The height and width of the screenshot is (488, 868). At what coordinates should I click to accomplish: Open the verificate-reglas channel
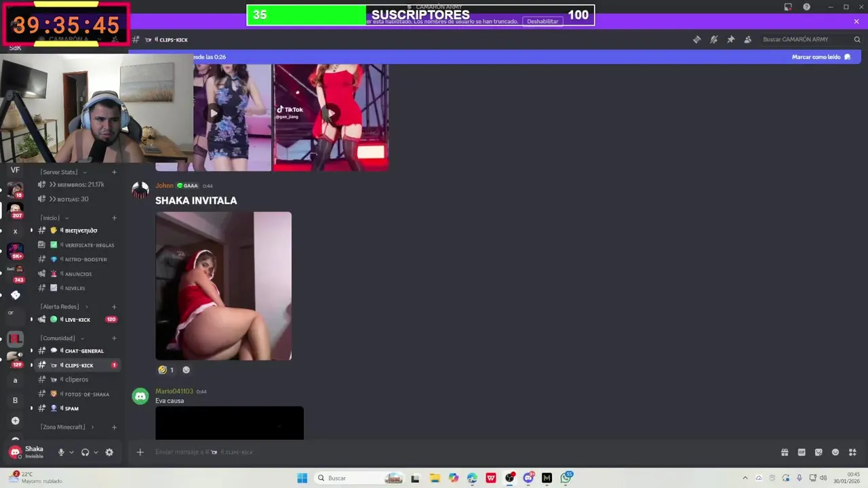[x=77, y=245]
